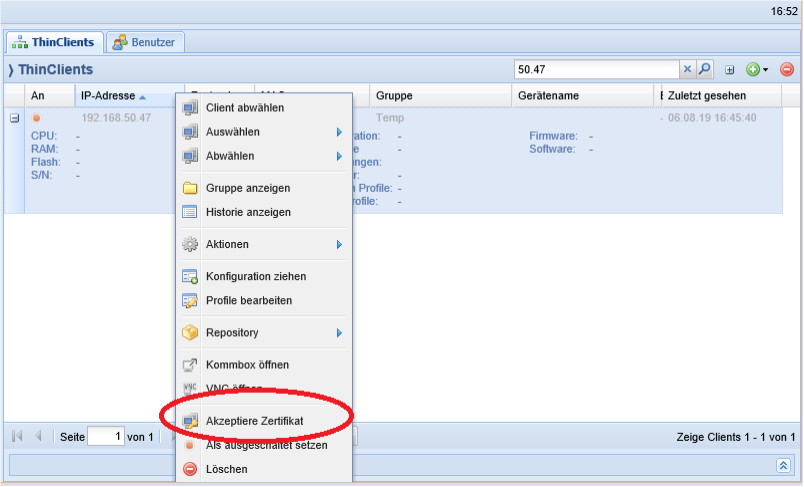This screenshot has width=804, height=487.
Task: Click the double-chevron collapse icon at bottom right
Action: pyautogui.click(x=783, y=465)
